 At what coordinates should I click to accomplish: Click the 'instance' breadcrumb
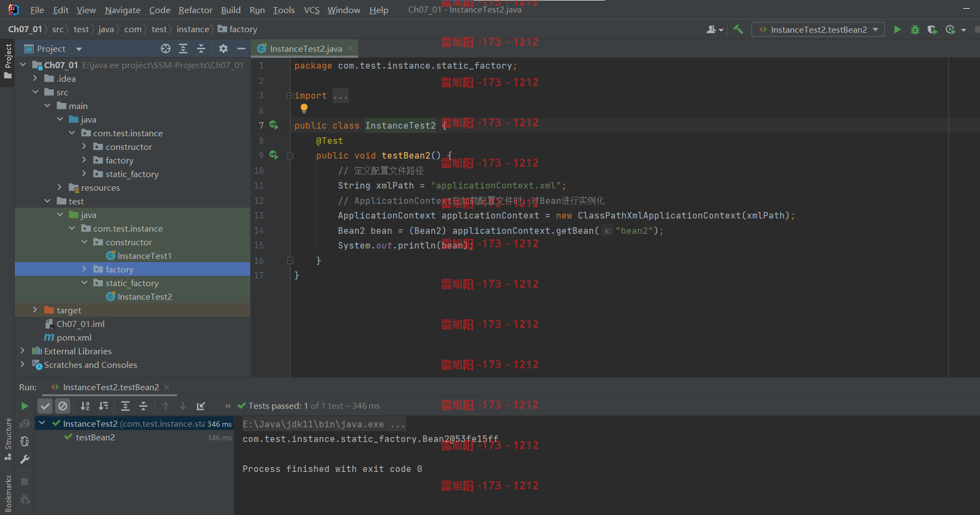[x=192, y=29]
